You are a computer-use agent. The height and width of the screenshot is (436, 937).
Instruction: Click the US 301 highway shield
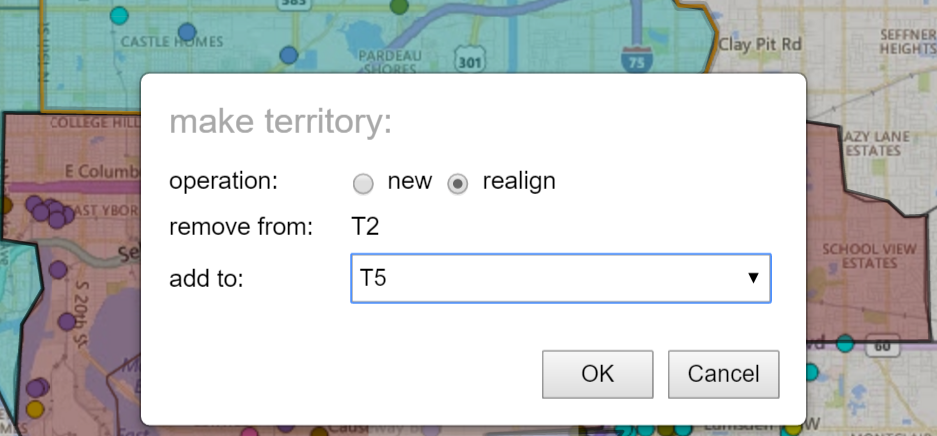pyautogui.click(x=469, y=60)
